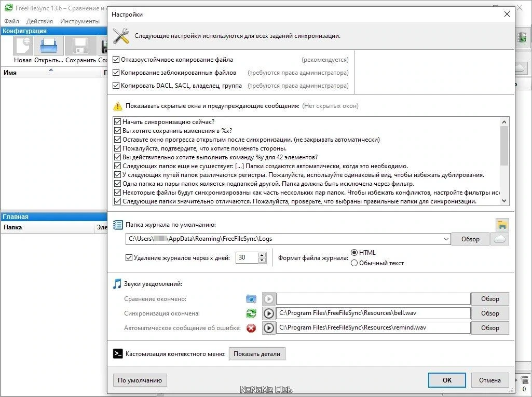The height and width of the screenshot is (397, 532).
Task: Toggle Отказоустойчивое копирование файла checkbox
Action: coord(116,60)
